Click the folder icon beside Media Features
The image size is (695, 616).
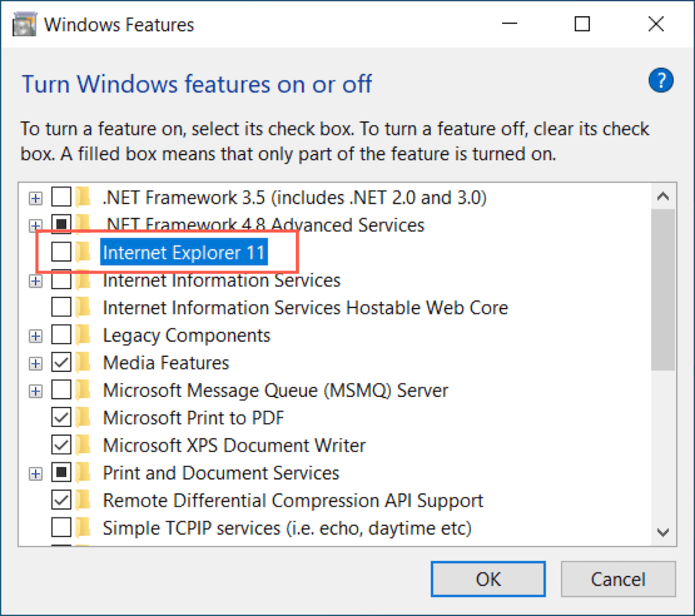click(x=83, y=363)
